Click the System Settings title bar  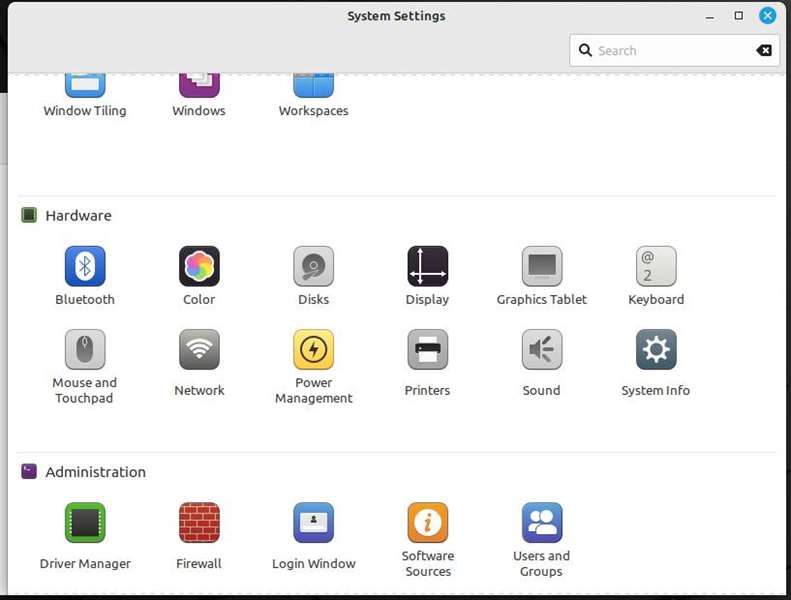pyautogui.click(x=396, y=16)
